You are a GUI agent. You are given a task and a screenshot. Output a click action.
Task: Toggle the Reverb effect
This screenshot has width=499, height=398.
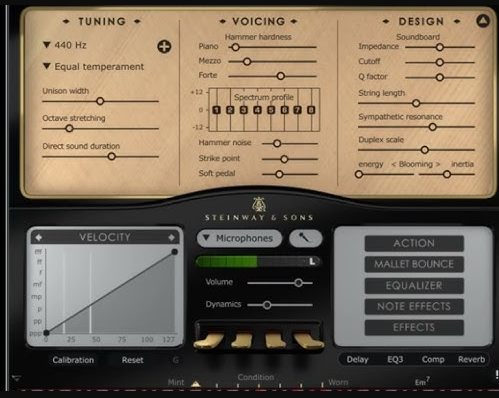point(471,359)
